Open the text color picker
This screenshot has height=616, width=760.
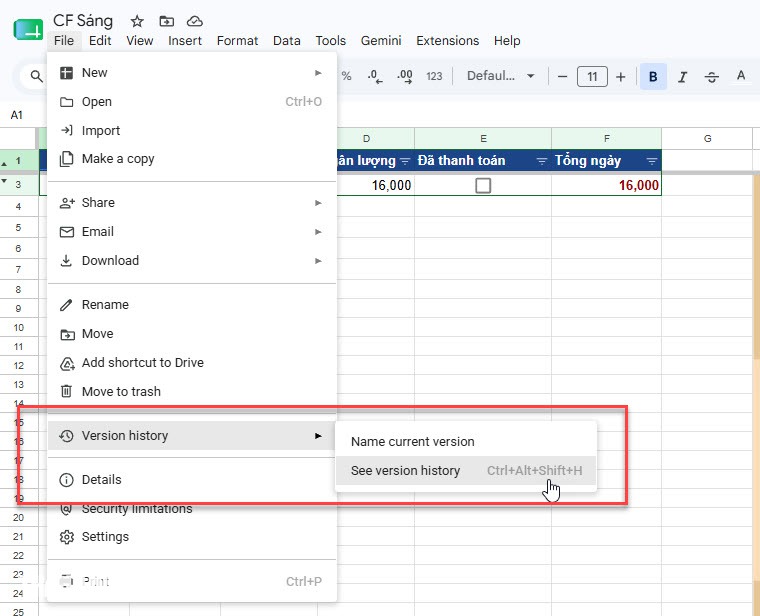(741, 76)
